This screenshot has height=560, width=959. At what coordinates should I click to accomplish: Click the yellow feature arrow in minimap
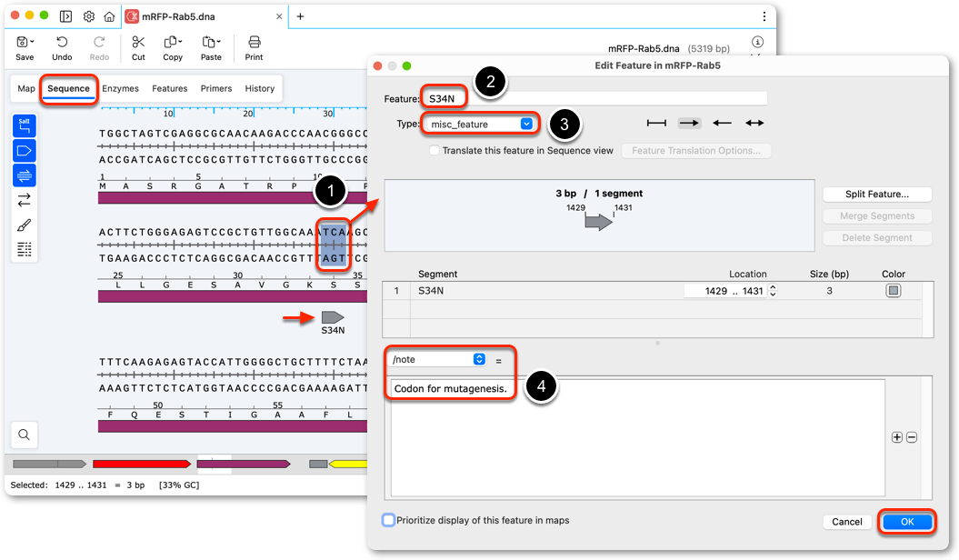348,464
